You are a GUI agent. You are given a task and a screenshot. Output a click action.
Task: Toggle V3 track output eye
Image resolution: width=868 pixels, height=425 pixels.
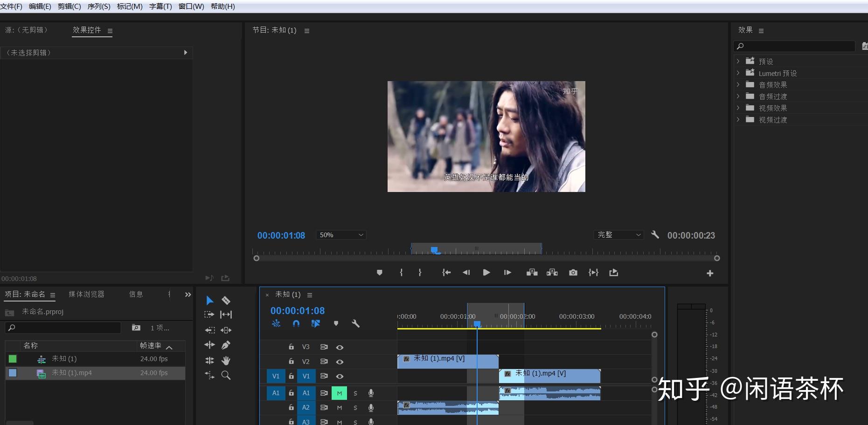(340, 347)
